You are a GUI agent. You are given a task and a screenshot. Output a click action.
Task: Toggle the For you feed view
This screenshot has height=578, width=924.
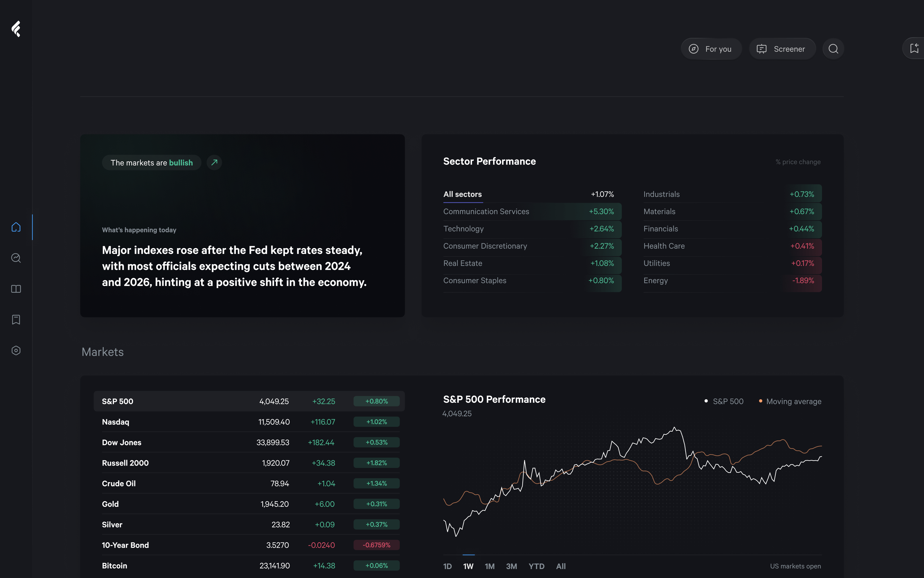click(710, 48)
